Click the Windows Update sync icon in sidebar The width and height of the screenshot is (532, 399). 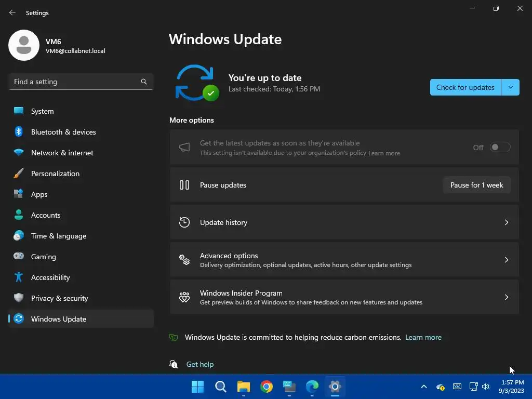coord(19,318)
